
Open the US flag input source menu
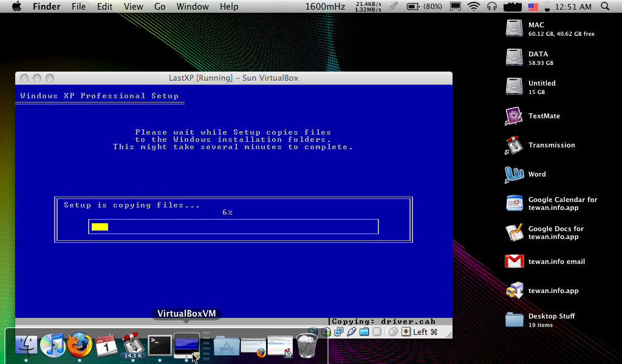(x=533, y=6)
